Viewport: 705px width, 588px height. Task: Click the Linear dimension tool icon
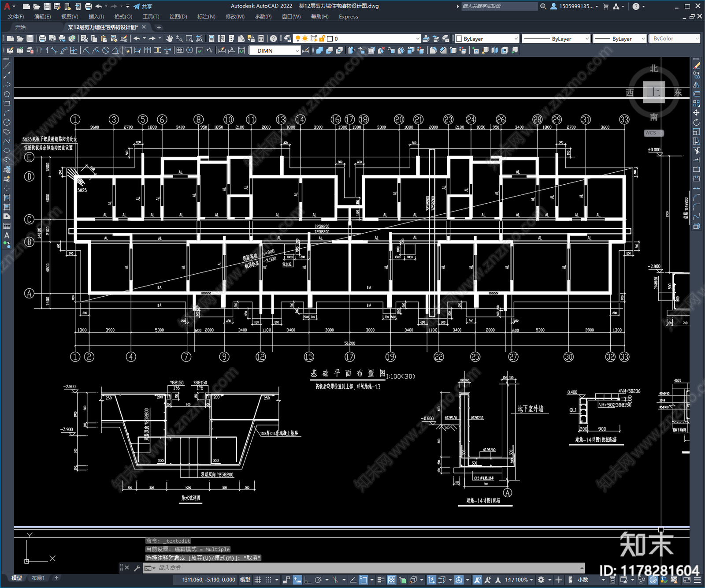44,51
